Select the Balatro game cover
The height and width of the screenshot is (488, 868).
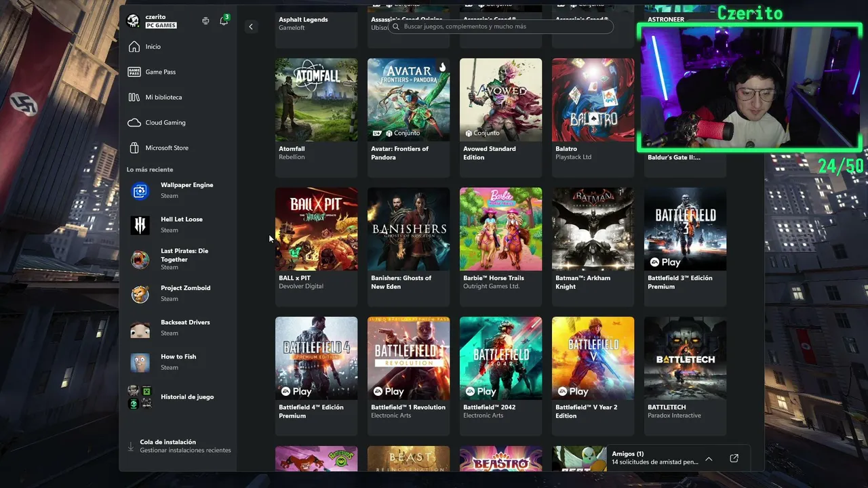coord(593,100)
